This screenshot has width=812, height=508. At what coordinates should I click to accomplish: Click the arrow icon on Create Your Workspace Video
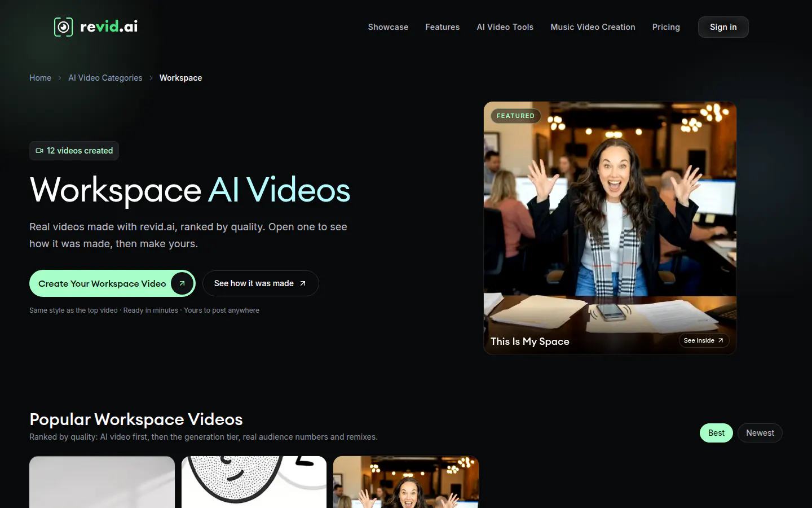pos(182,283)
